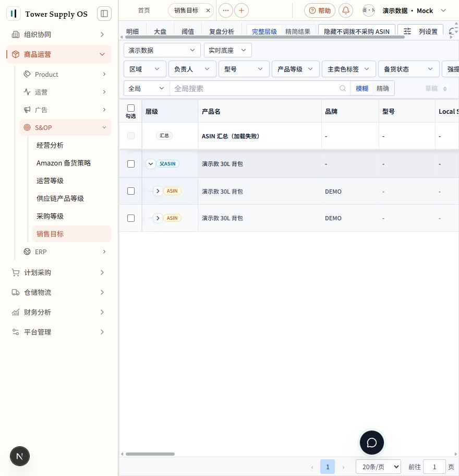Close the 销售目标 tab
Viewport: 459px width, 476px height.
[x=208, y=10]
